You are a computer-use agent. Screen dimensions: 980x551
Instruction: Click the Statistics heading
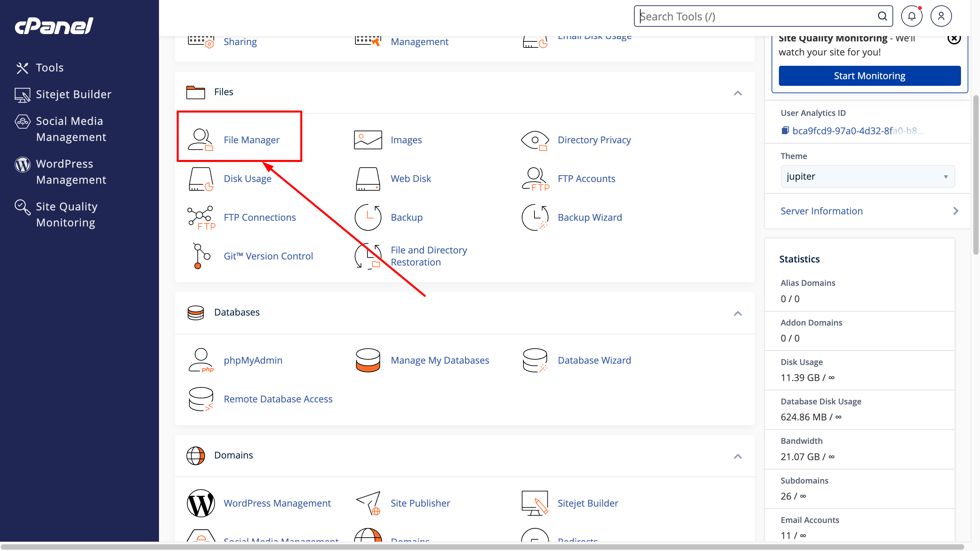799,259
